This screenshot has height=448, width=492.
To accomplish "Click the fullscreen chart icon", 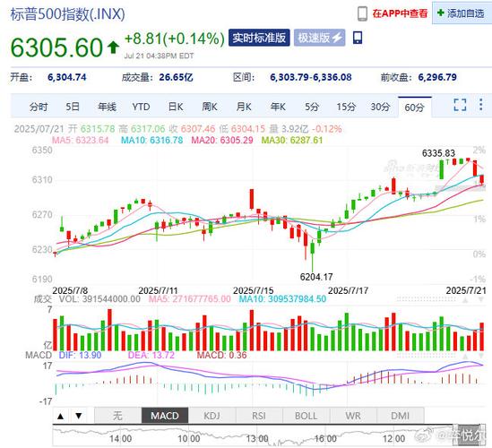I will pos(460,105).
